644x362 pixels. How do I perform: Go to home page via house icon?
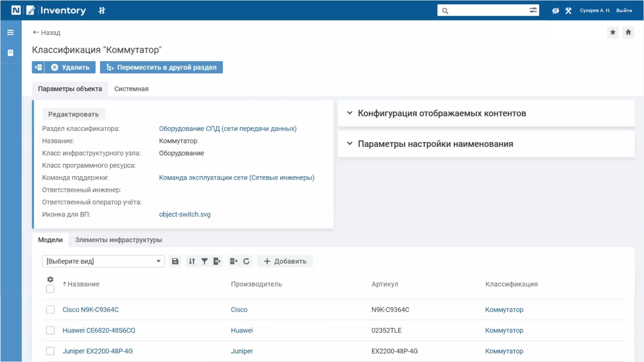coord(628,32)
